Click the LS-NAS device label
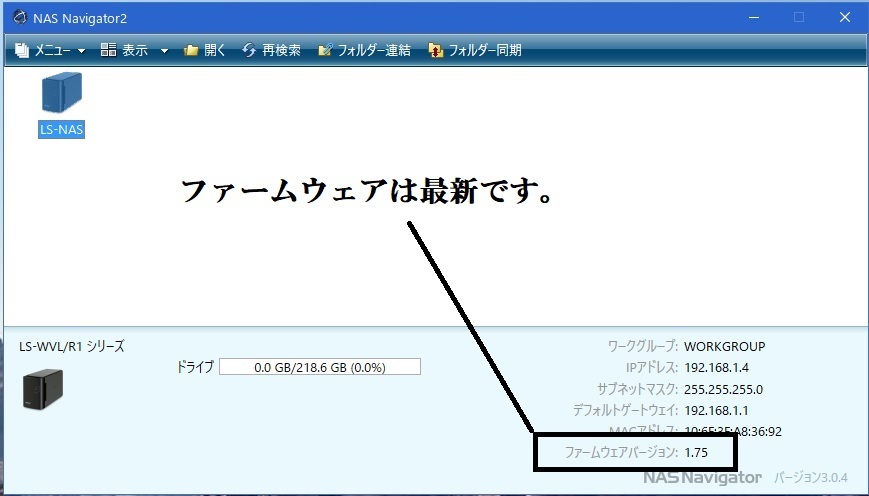The image size is (869, 496). (x=62, y=130)
